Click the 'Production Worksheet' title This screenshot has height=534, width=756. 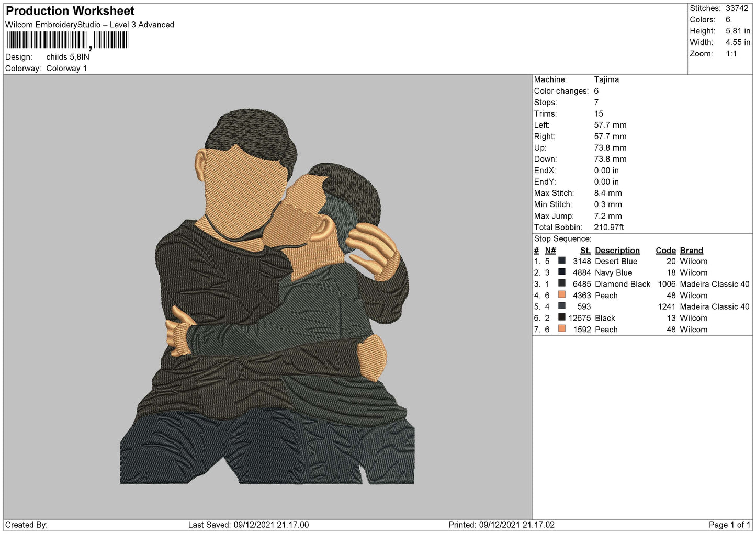(x=70, y=11)
